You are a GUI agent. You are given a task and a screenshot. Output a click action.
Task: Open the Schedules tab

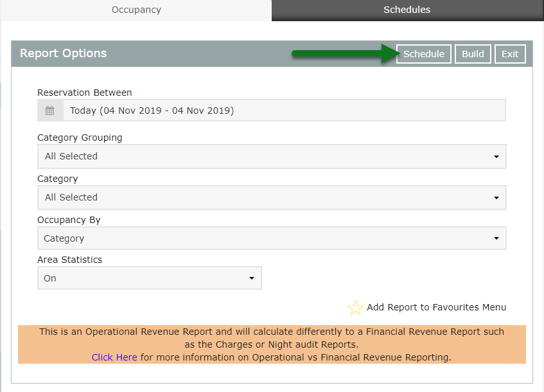pyautogui.click(x=407, y=10)
